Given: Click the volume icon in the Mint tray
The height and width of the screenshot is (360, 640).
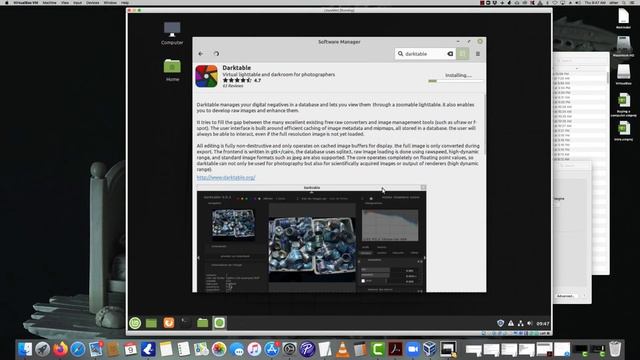Looking at the screenshot, I should point(530,323).
